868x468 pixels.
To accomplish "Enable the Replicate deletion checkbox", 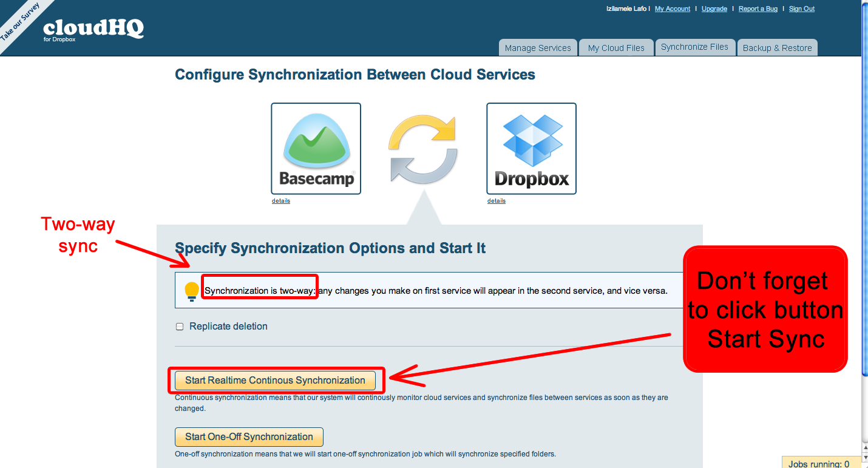I will pyautogui.click(x=180, y=327).
